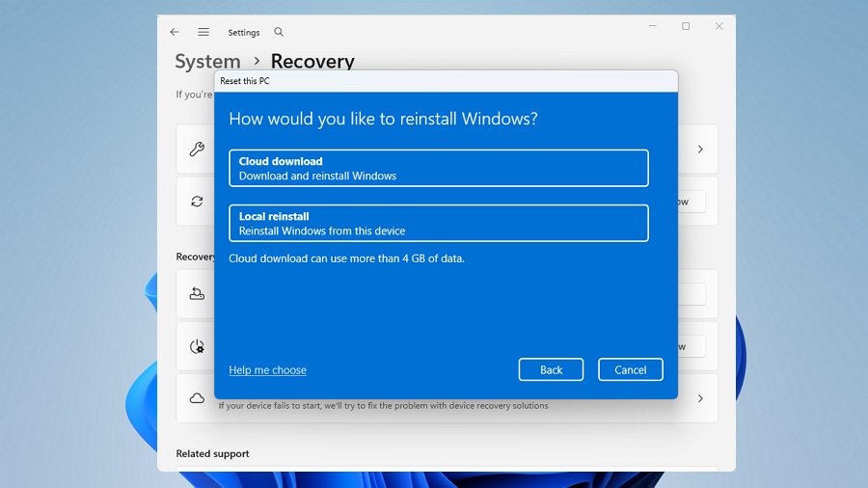Expand the chevron on the cloud icon row
The width and height of the screenshot is (868, 488).
pyautogui.click(x=700, y=398)
